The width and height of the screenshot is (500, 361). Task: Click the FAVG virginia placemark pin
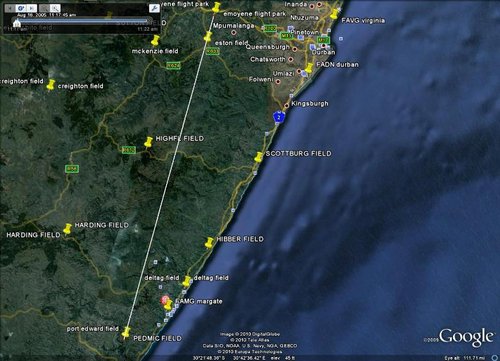[334, 14]
